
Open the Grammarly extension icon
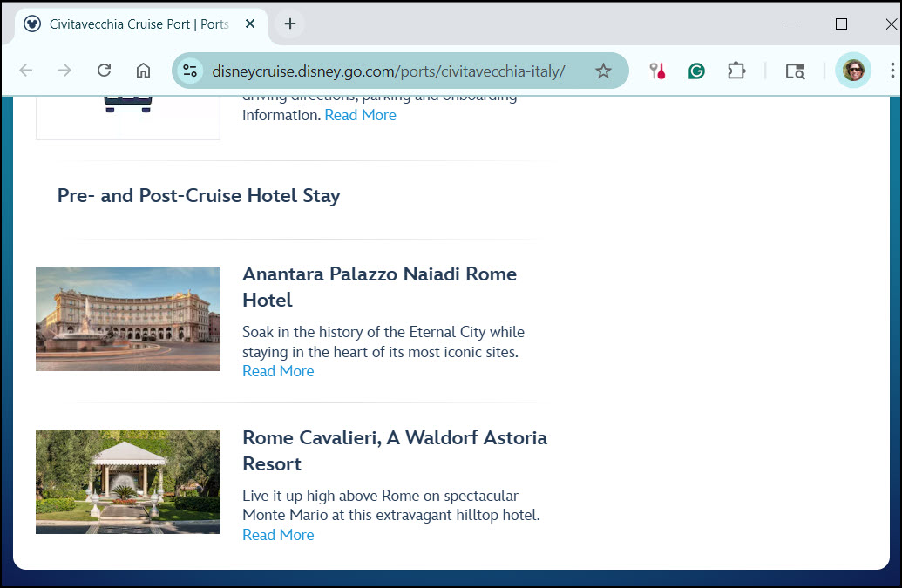(696, 71)
